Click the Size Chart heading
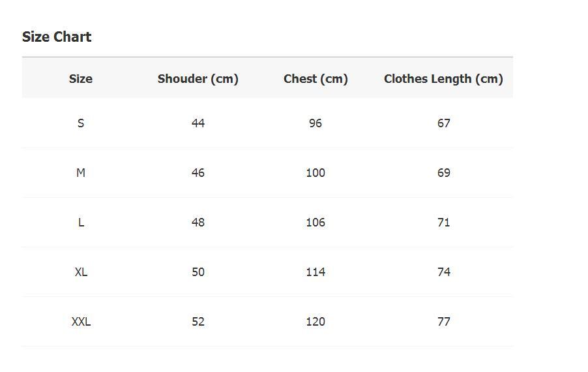This screenshot has width=588, height=372. (57, 37)
